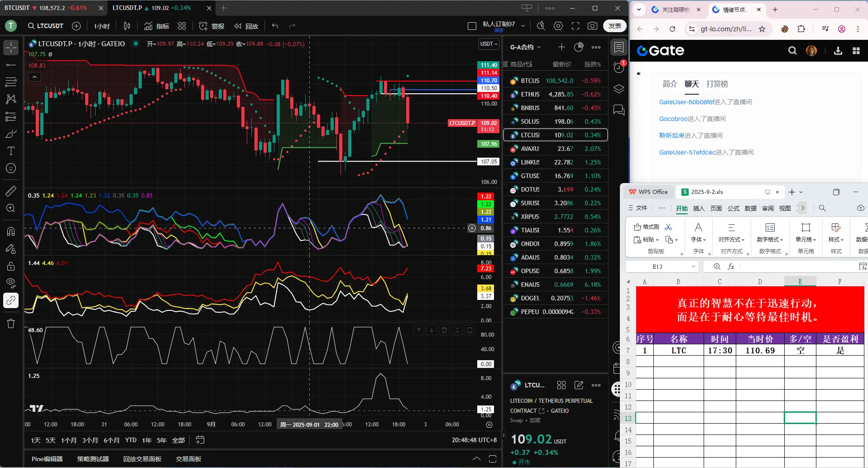Click the Publish (发表) button
Screen dimensions: 868x468
[x=615, y=26]
